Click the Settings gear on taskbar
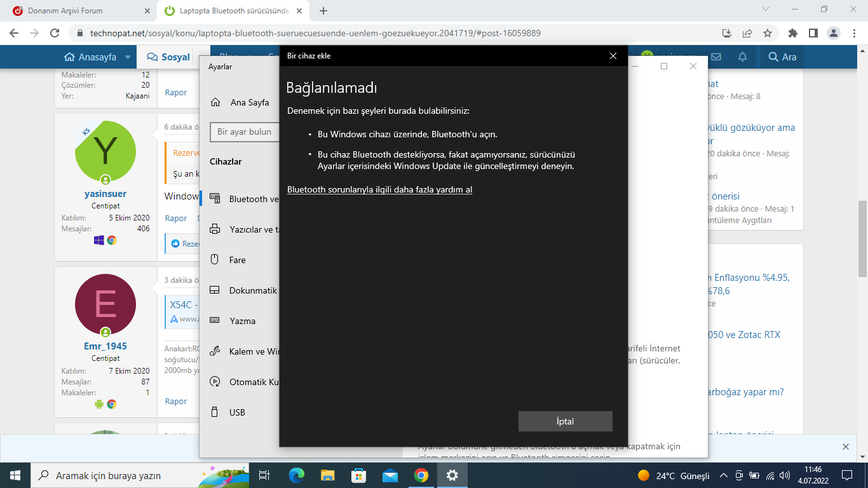Screen dimensions: 868x488 (452, 475)
